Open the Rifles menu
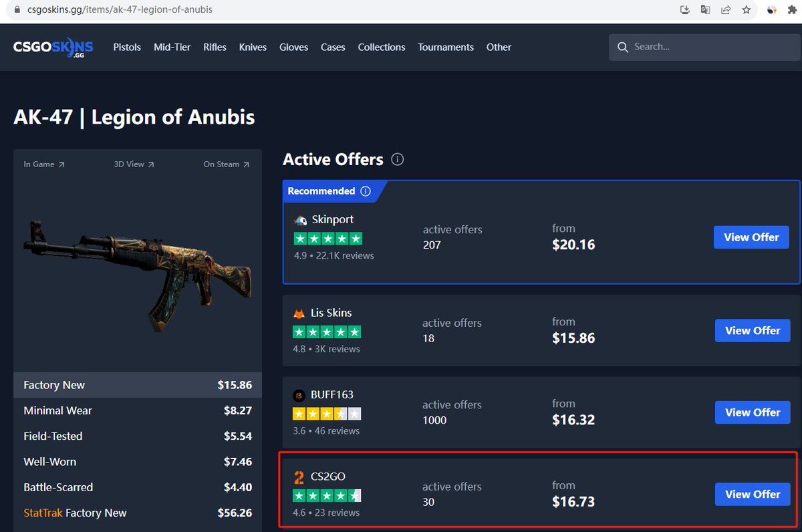Image resolution: width=802 pixels, height=532 pixels. (x=215, y=47)
